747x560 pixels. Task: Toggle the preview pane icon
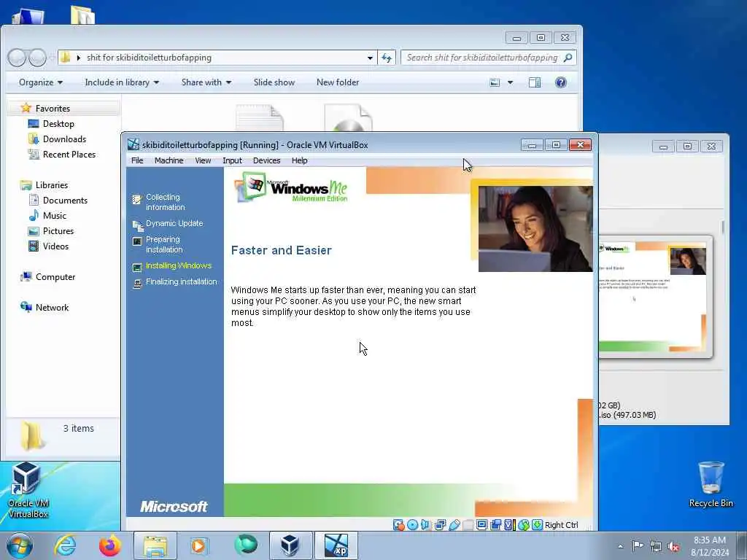click(x=535, y=82)
